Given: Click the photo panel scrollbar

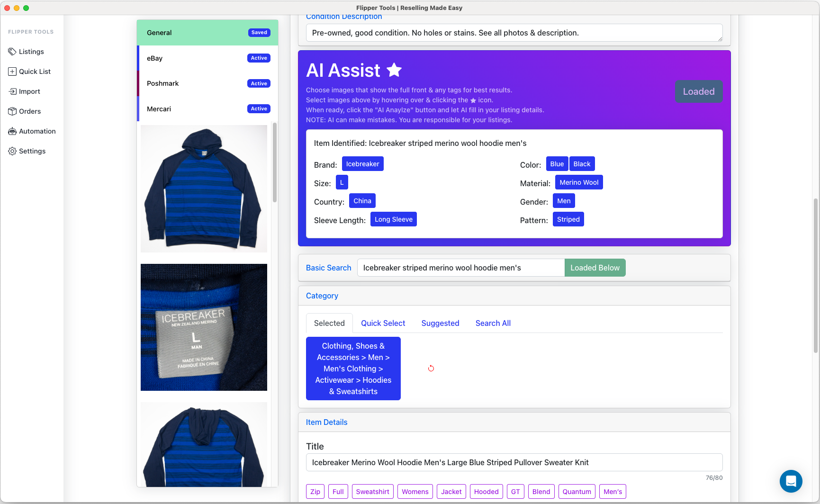Looking at the screenshot, I should (x=275, y=162).
